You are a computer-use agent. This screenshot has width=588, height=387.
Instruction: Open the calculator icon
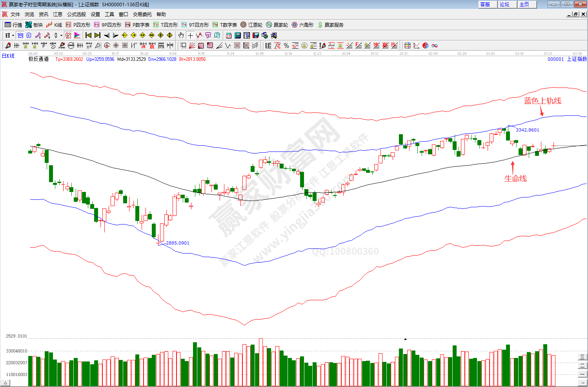(237, 35)
